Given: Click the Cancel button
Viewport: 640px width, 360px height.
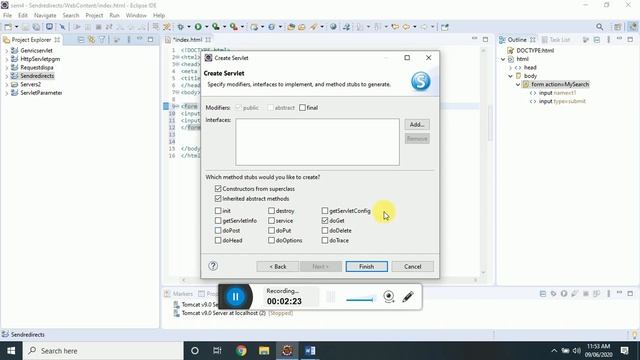Looking at the screenshot, I should click(412, 267).
